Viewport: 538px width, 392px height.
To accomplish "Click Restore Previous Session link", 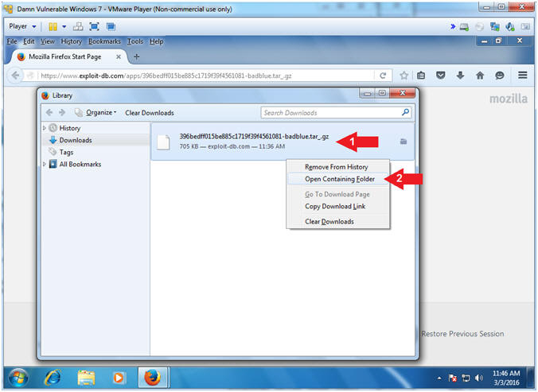I will coord(462,334).
